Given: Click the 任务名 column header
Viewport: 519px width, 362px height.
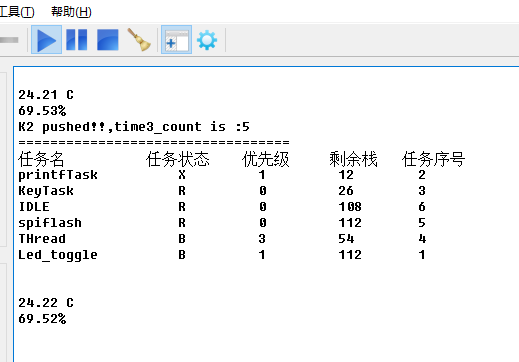Looking at the screenshot, I should pos(41,159).
